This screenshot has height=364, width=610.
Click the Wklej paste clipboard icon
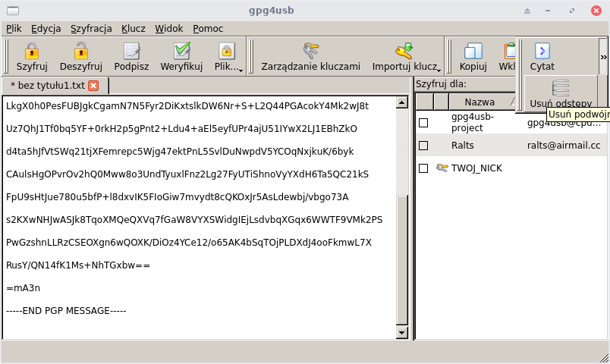(x=510, y=51)
